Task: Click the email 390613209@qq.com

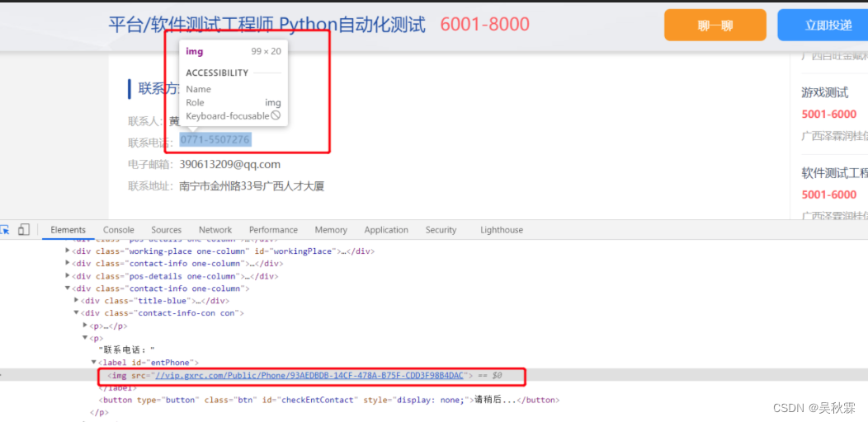Action: 229,164
